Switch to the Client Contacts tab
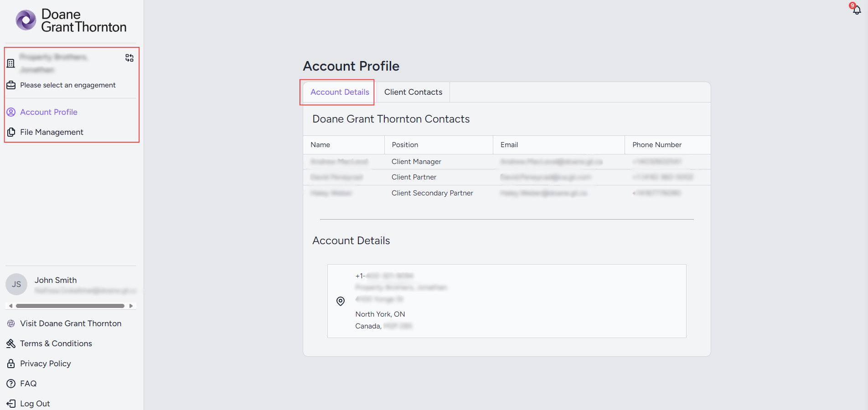Screen dimensions: 868x410 (413, 92)
